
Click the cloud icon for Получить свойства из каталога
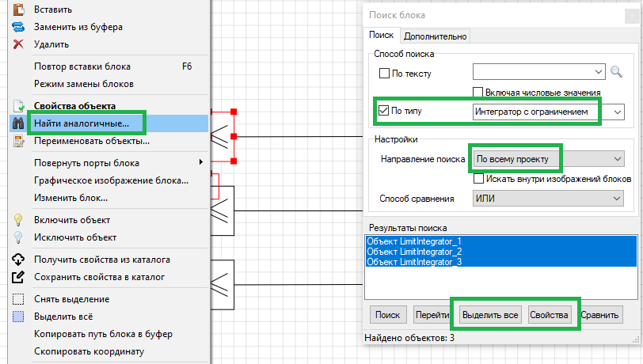click(x=18, y=260)
